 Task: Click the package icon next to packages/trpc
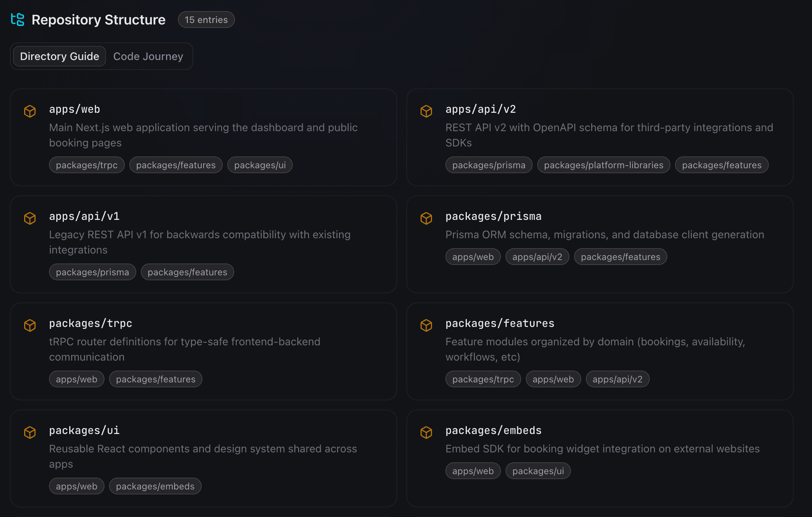(30, 325)
